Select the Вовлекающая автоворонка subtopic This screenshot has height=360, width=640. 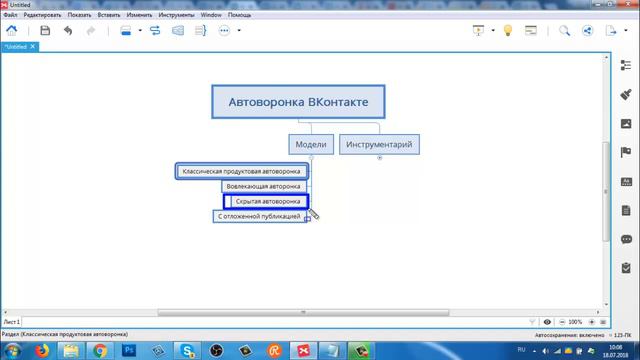(x=263, y=187)
